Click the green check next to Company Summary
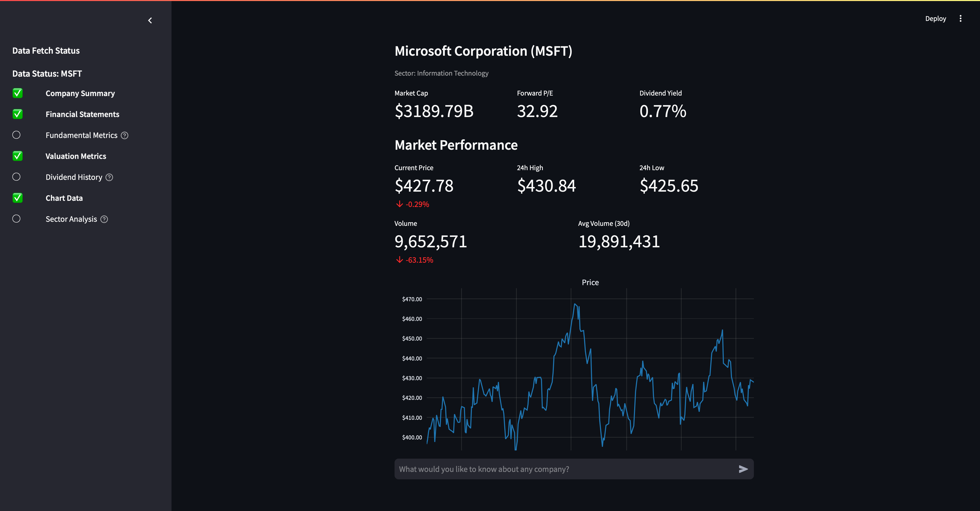This screenshot has width=980, height=511. click(x=18, y=93)
